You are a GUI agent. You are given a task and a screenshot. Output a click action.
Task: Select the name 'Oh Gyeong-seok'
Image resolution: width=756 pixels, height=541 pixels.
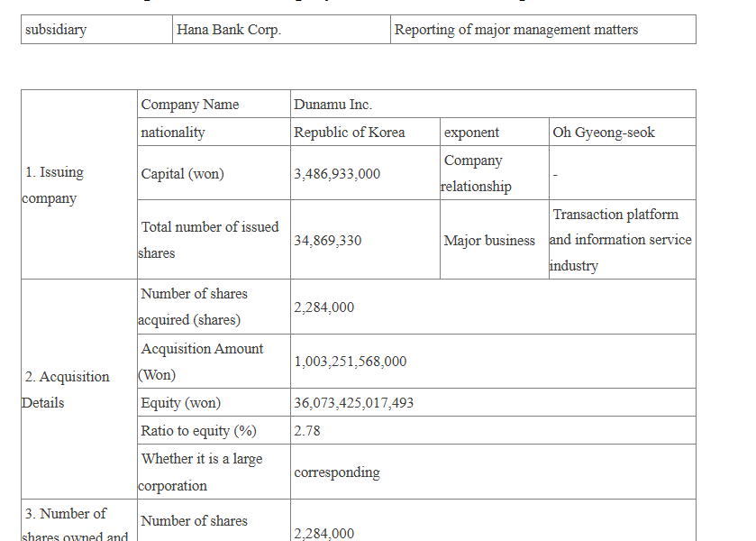pyautogui.click(x=604, y=133)
